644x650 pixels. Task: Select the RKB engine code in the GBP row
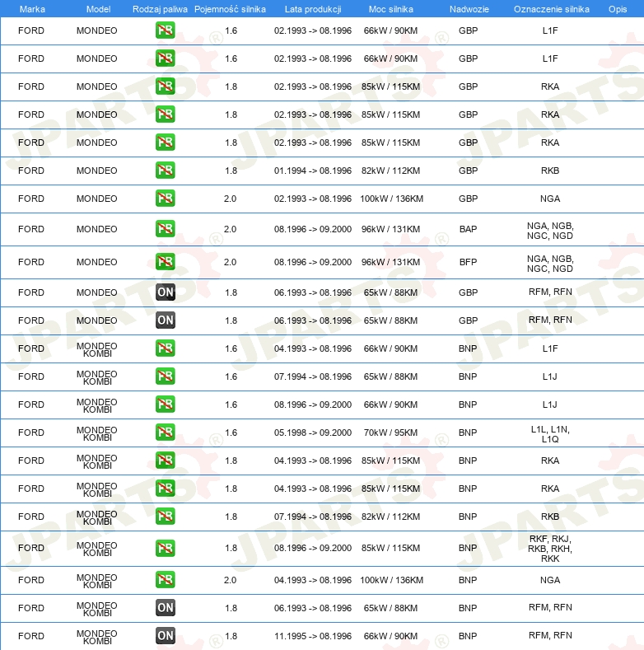pyautogui.click(x=550, y=171)
